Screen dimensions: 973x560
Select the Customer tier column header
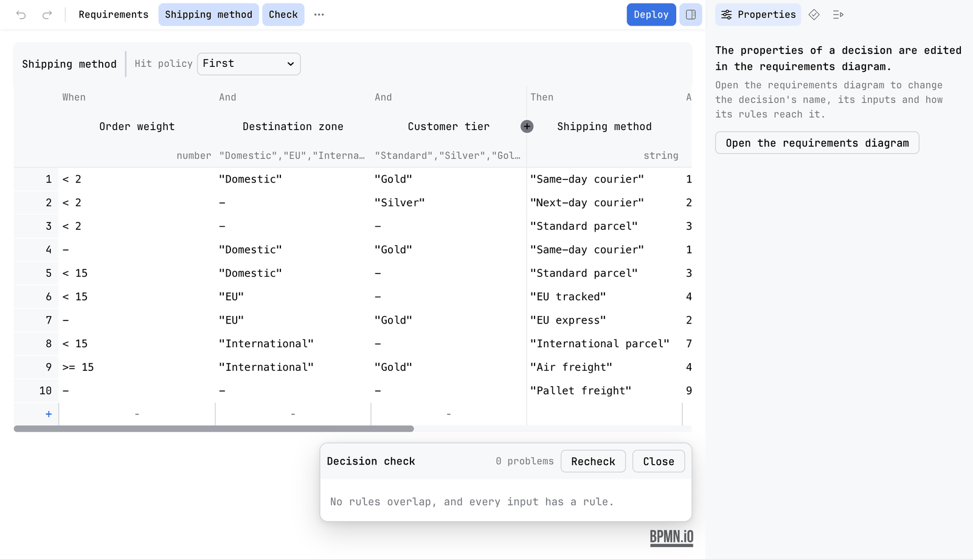click(449, 126)
